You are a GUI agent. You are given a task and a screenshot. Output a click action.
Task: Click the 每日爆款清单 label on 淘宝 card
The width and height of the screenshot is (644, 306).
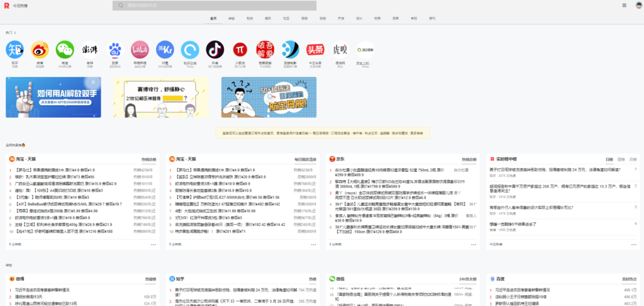(306, 159)
